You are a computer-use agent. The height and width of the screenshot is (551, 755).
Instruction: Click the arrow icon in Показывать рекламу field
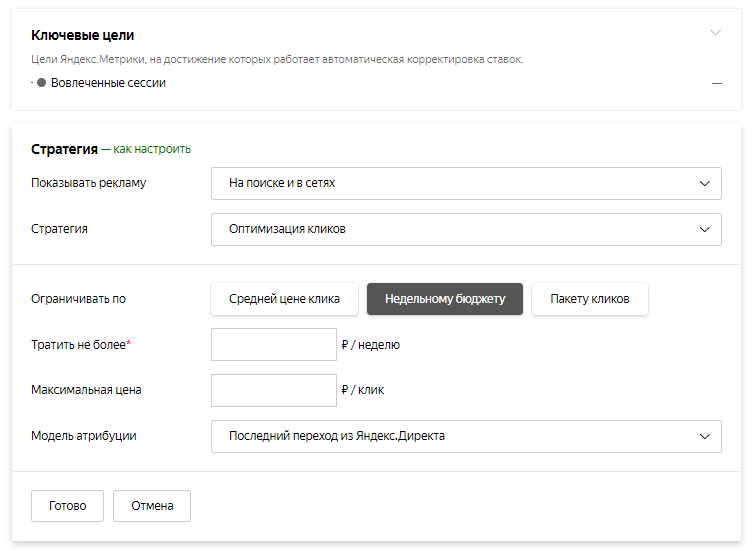click(704, 184)
